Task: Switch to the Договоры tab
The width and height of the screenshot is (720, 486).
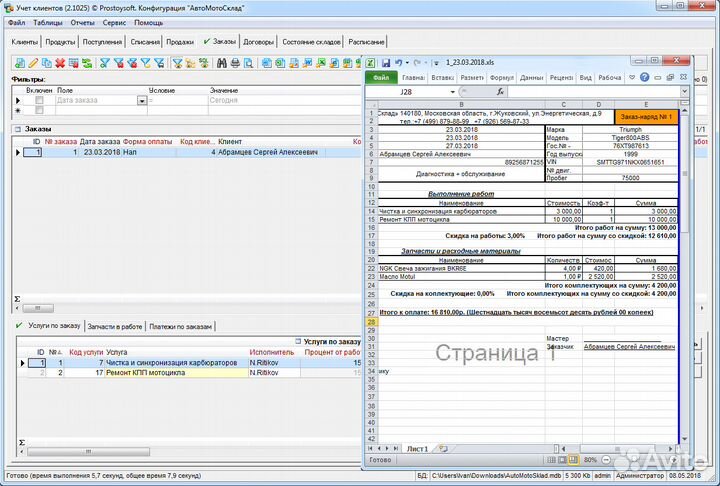Action: pos(258,42)
